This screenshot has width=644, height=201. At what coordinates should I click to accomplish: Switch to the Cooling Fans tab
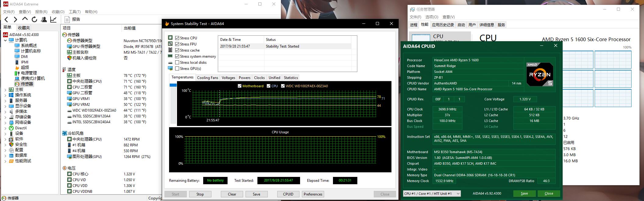207,78
